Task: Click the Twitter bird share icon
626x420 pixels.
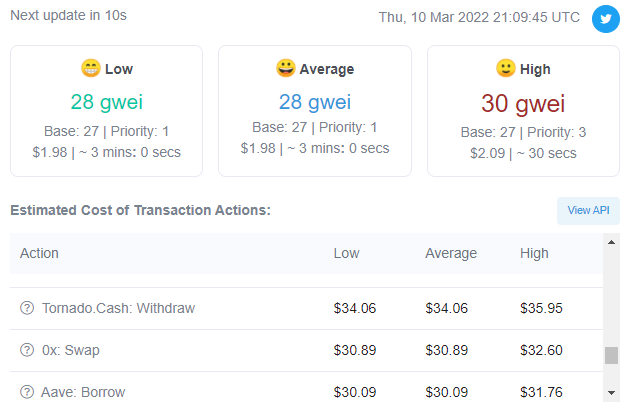Action: click(605, 19)
